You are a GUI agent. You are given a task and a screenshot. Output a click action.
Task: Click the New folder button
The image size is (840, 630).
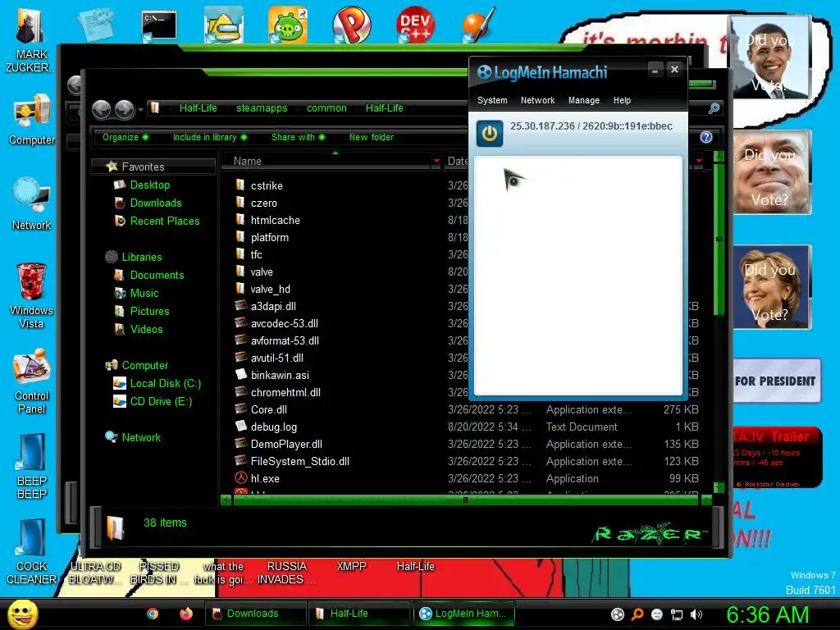tap(372, 137)
